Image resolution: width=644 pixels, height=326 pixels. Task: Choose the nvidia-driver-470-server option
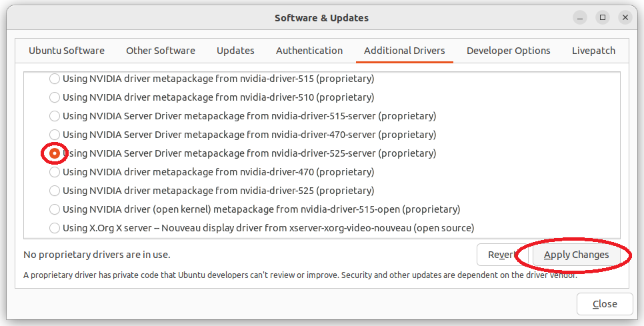click(55, 134)
